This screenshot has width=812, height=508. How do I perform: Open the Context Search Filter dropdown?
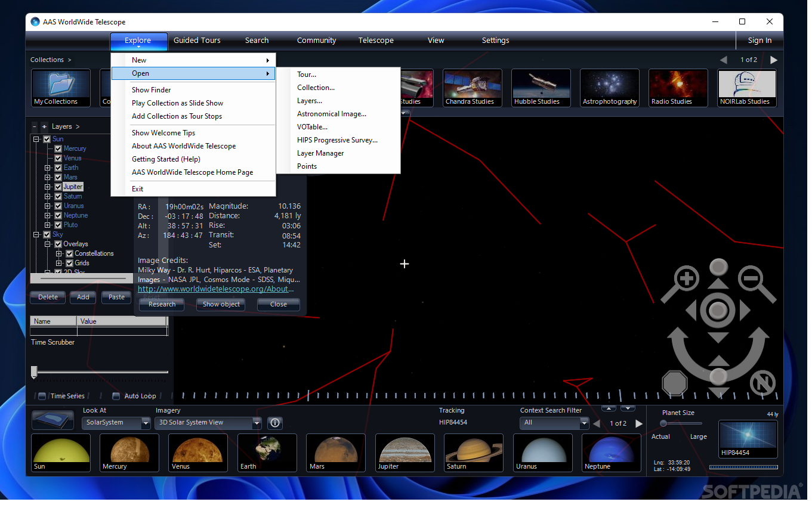click(554, 423)
